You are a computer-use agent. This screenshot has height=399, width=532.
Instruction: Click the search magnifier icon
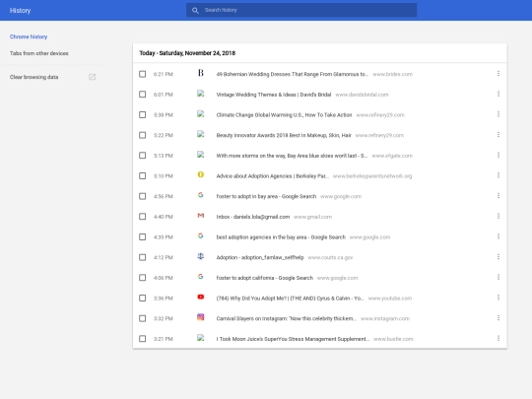tap(195, 10)
